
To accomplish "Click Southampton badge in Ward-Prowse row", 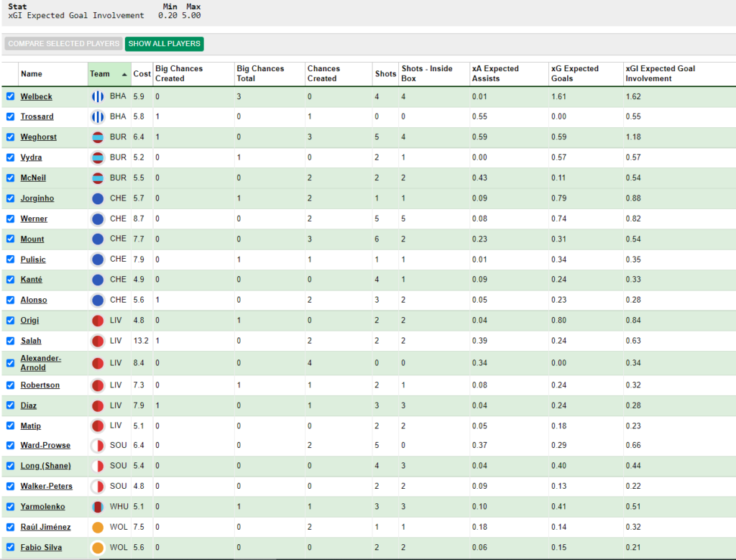I will point(98,446).
